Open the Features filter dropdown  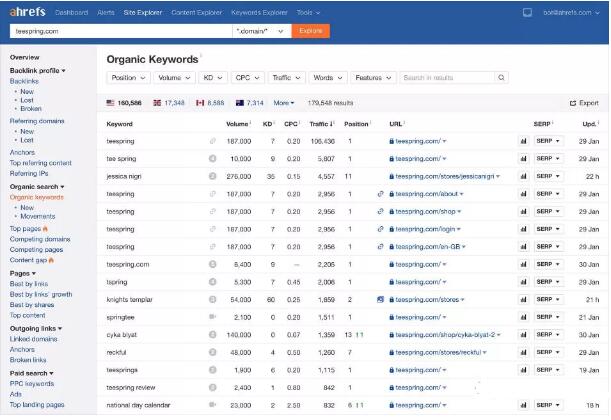click(373, 78)
